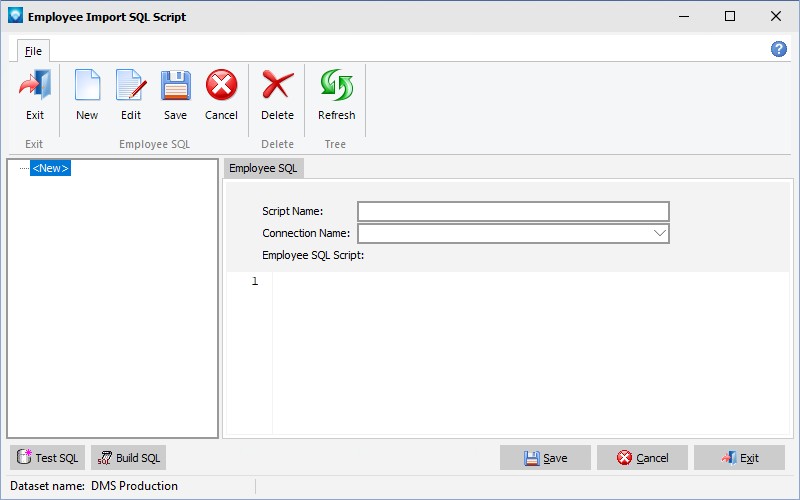800x500 pixels.
Task: Click the Test SQL button
Action: [x=47, y=458]
